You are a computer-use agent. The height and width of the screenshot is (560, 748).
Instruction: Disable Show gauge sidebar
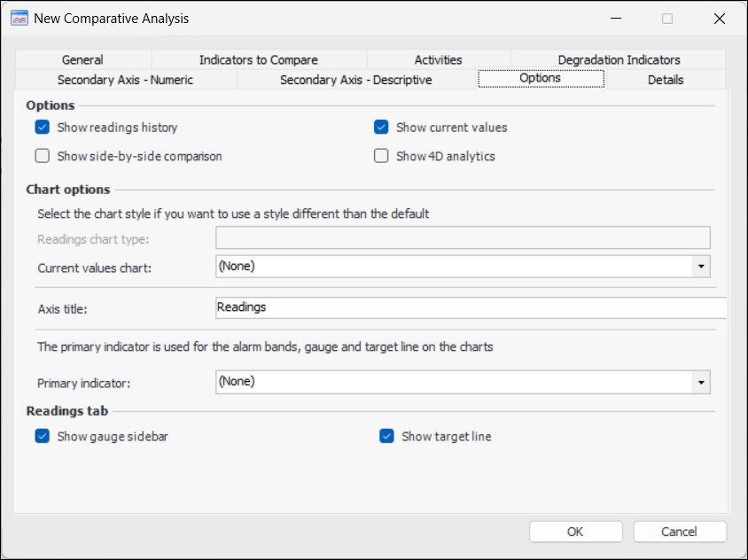(x=42, y=436)
